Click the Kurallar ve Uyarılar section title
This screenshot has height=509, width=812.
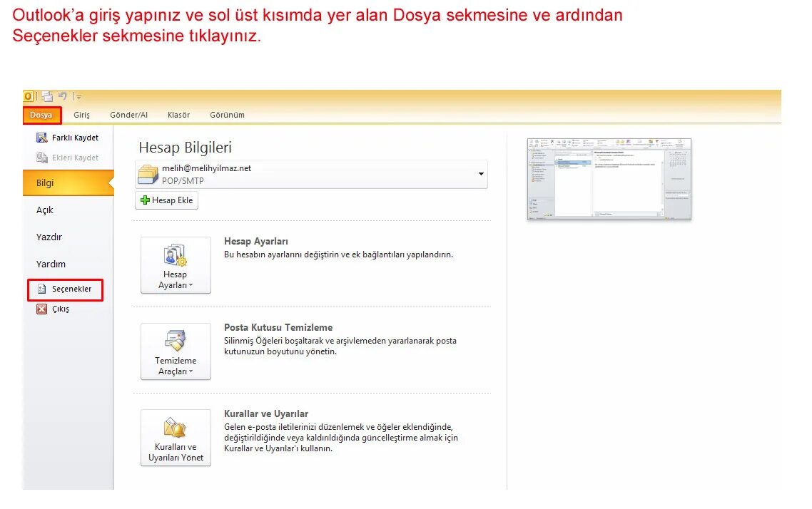coord(266,413)
